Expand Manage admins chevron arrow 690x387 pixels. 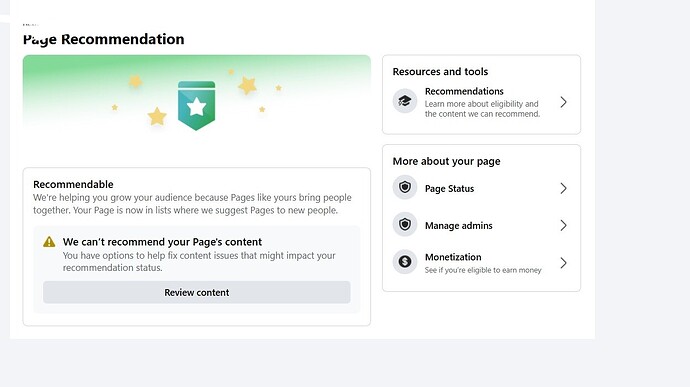[x=563, y=225]
